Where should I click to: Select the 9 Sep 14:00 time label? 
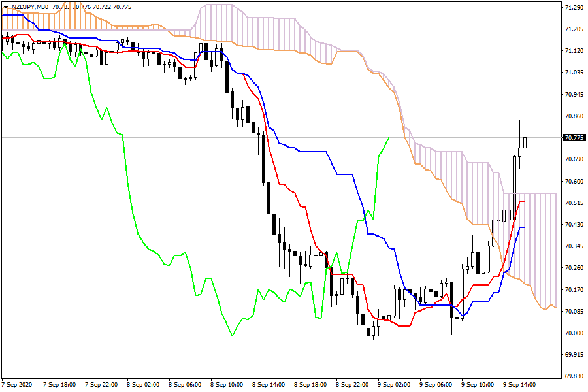522,385
